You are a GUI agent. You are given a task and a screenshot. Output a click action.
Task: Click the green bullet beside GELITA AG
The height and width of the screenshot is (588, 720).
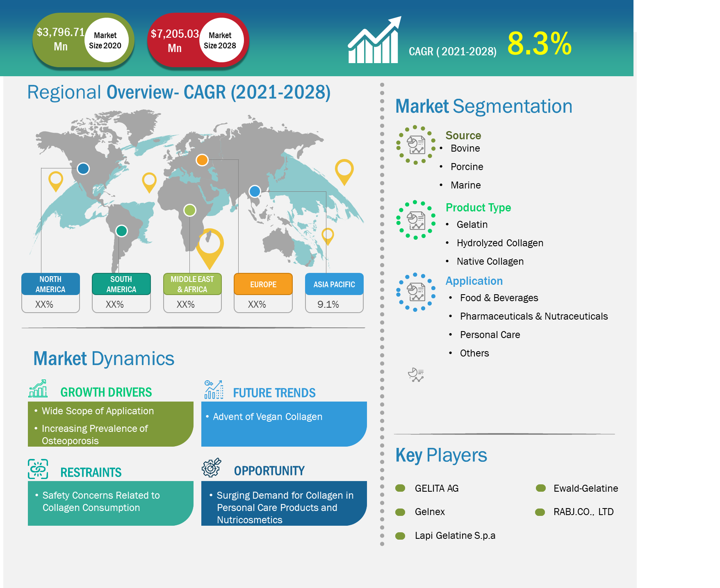tap(400, 488)
